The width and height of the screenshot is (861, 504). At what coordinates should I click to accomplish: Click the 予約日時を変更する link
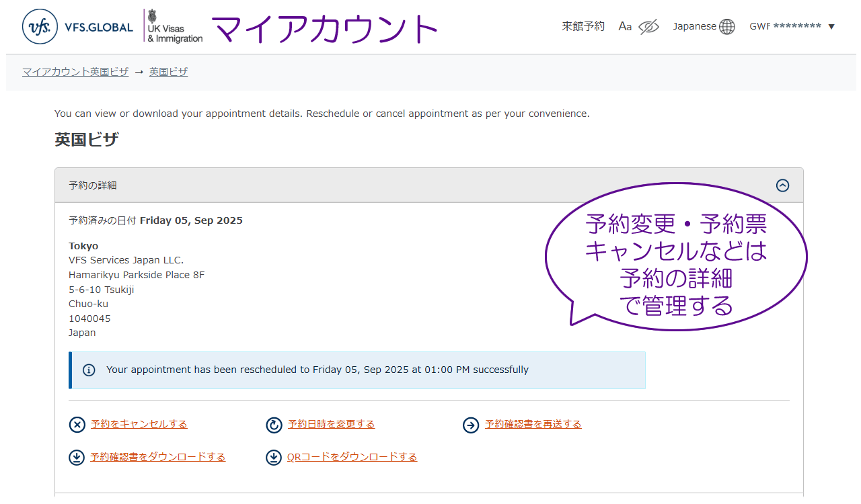click(x=331, y=424)
